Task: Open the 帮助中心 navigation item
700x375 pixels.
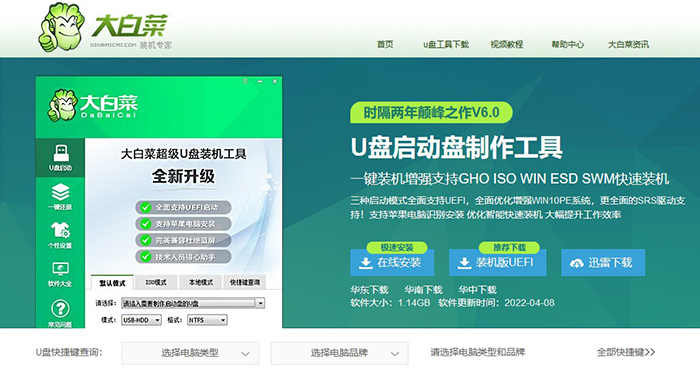Action: [x=567, y=44]
